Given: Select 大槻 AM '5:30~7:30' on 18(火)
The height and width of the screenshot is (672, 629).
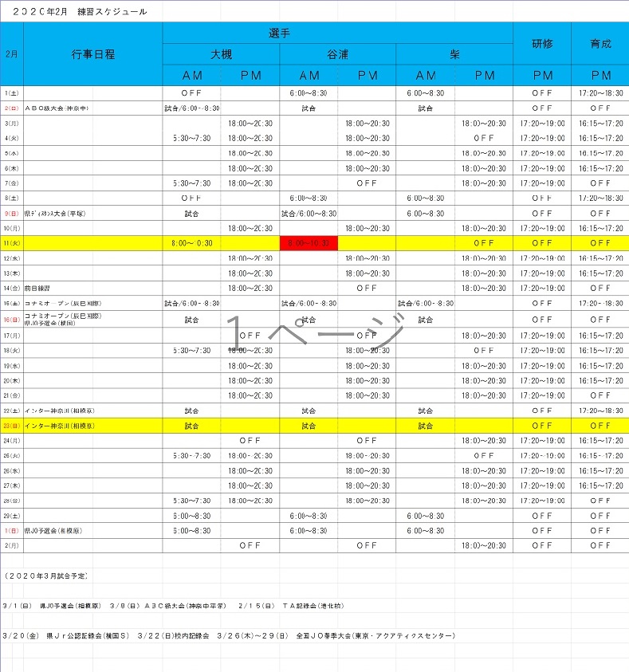Looking at the screenshot, I should [191, 351].
